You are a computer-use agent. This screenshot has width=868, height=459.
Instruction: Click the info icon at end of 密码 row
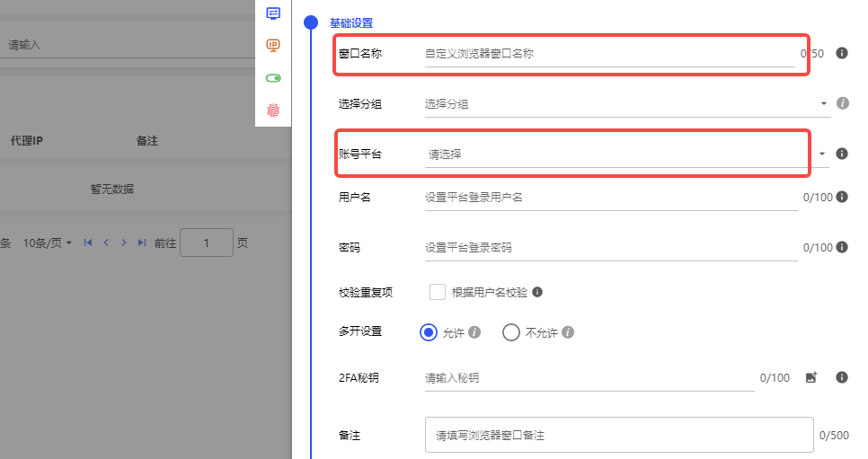click(842, 247)
